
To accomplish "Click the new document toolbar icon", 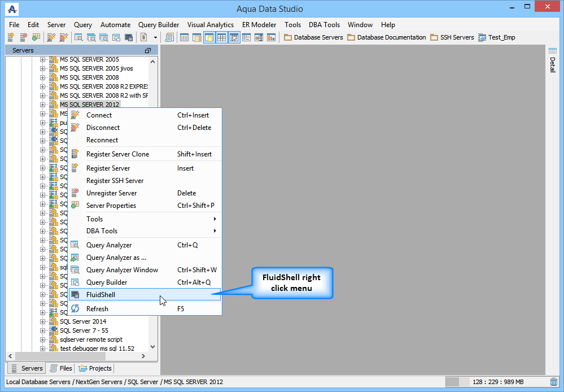I will click(144, 37).
